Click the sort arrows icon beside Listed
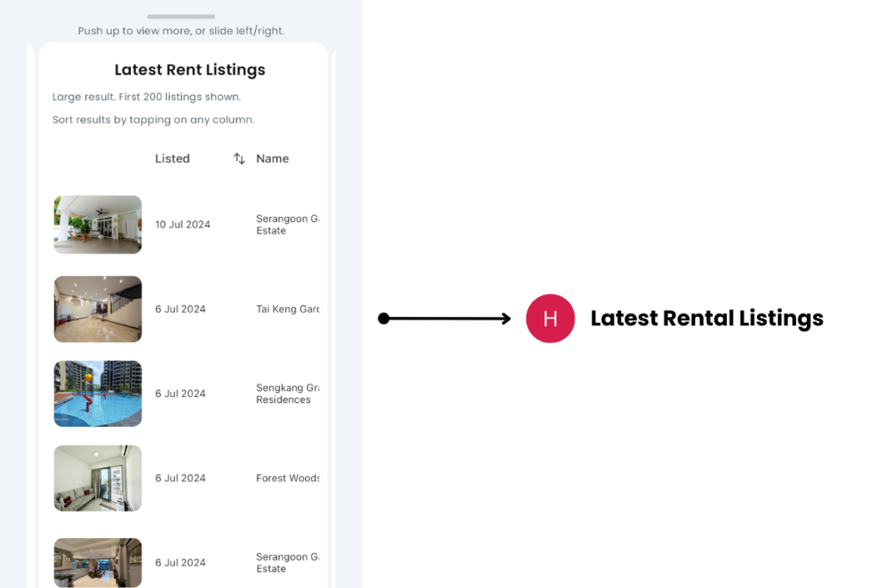Screen dimensions: 882x588 click(239, 159)
